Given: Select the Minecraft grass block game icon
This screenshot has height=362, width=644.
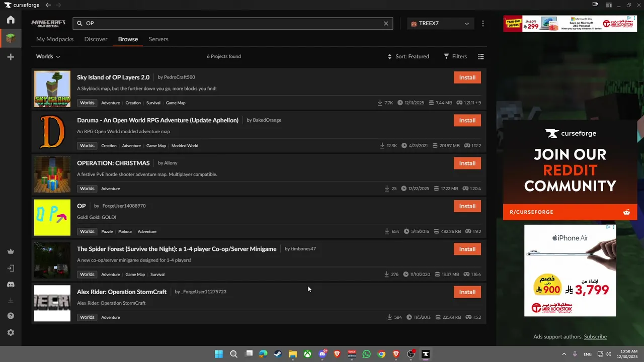Looking at the screenshot, I should click(11, 38).
